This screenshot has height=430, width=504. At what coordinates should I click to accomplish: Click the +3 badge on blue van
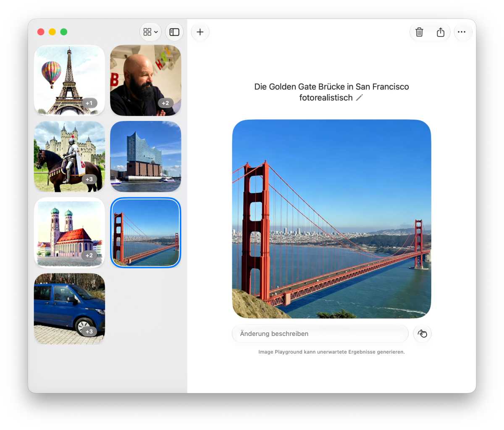pyautogui.click(x=89, y=331)
